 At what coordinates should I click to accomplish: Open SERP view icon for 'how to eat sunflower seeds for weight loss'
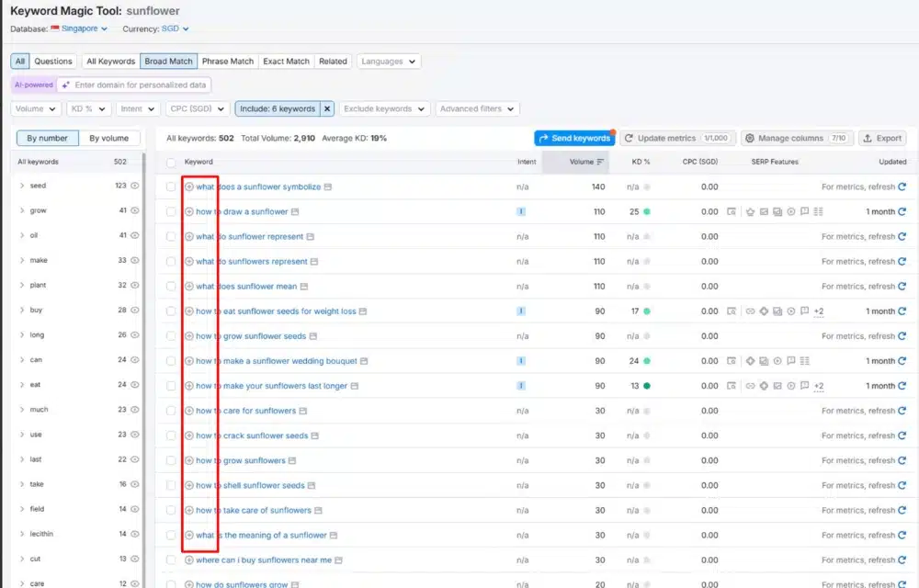732,311
